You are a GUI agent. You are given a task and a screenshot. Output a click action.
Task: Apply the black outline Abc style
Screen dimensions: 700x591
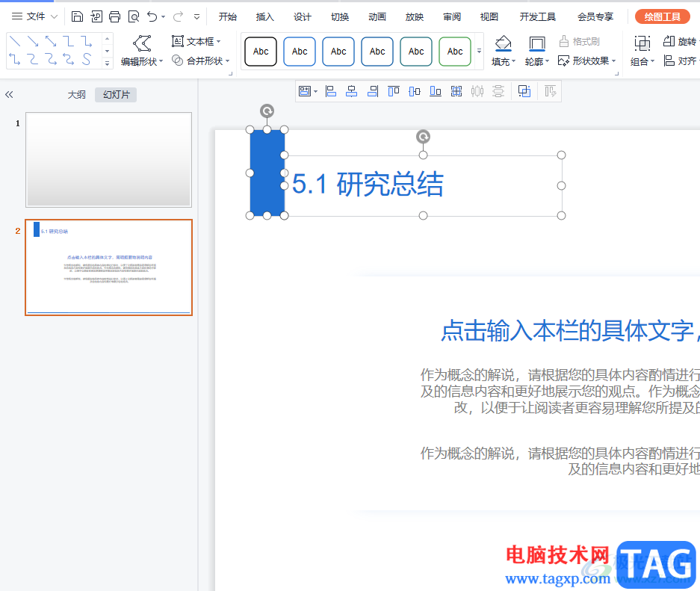coord(261,52)
